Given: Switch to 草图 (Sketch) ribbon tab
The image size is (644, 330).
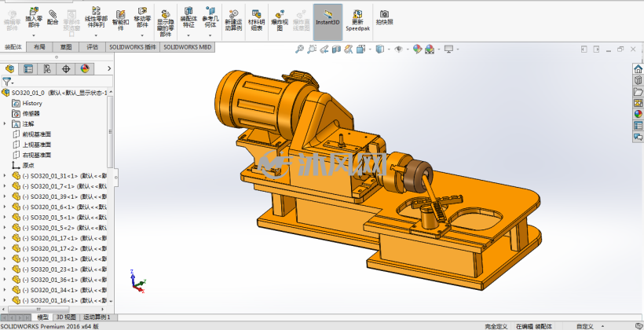Looking at the screenshot, I should tap(66, 47).
